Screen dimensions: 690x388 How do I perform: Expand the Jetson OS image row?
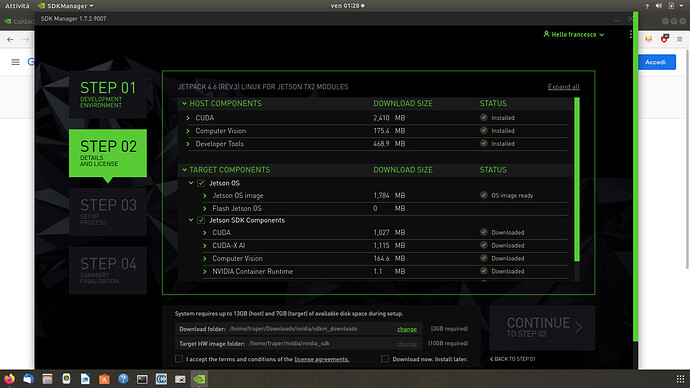205,196
